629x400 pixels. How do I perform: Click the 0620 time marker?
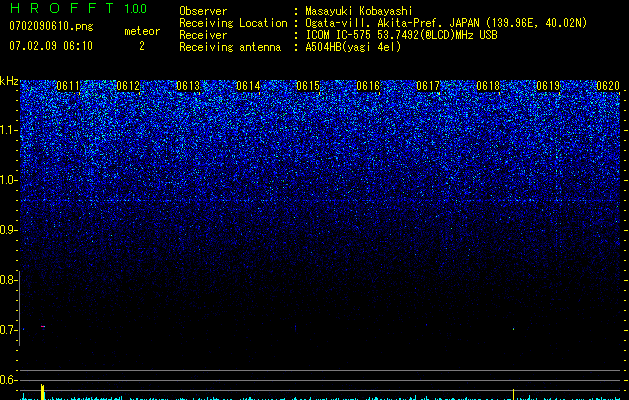tap(608, 86)
